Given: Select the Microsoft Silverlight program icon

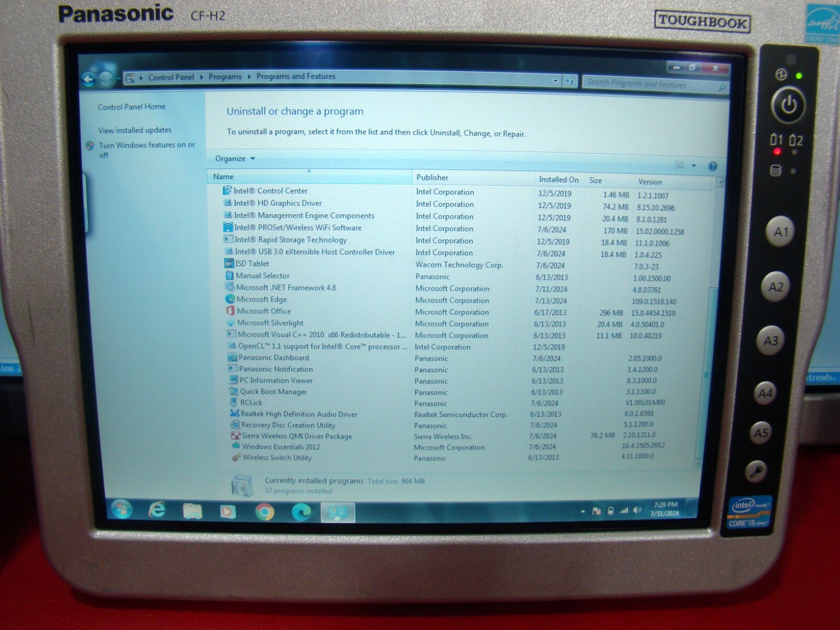Looking at the screenshot, I should (230, 322).
